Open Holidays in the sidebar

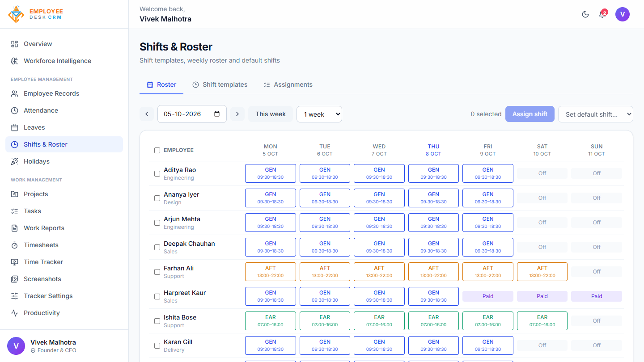[x=64, y=161]
